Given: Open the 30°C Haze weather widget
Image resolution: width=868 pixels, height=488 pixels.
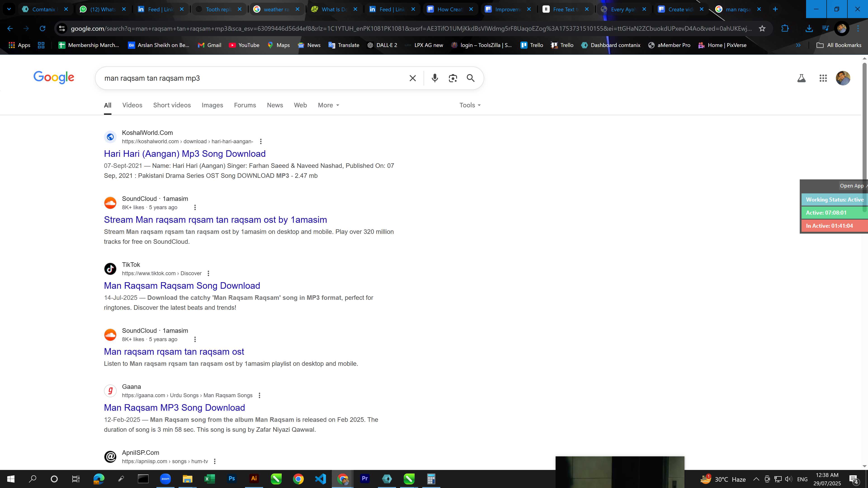Looking at the screenshot, I should [723, 479].
